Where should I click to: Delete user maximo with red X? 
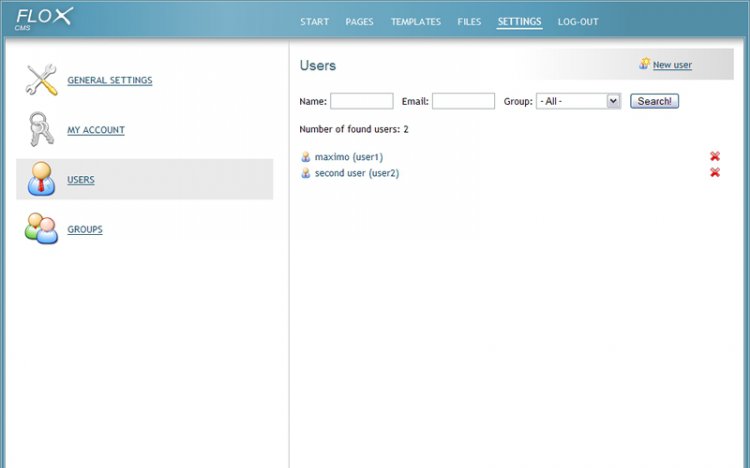click(x=715, y=157)
